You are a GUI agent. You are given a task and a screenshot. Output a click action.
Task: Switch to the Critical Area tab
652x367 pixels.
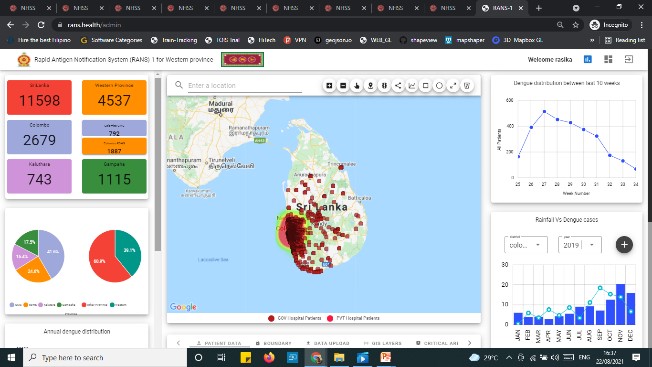pyautogui.click(x=437, y=343)
